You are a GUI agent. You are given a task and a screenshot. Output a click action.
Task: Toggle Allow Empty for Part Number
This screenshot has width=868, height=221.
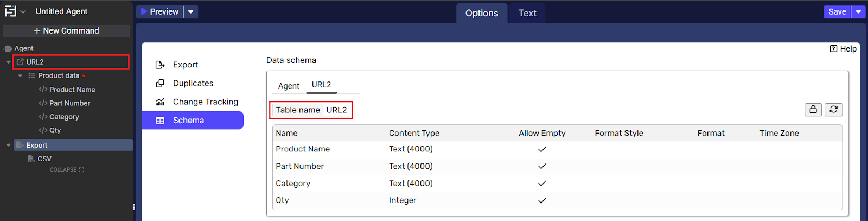[x=542, y=166]
